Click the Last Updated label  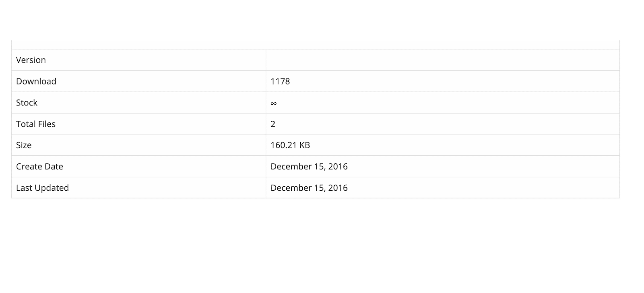(42, 188)
